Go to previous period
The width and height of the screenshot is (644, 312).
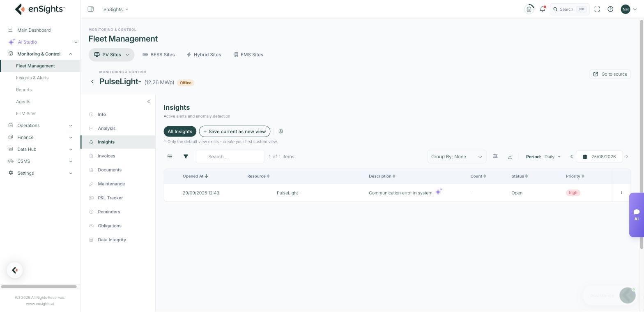pyautogui.click(x=571, y=157)
